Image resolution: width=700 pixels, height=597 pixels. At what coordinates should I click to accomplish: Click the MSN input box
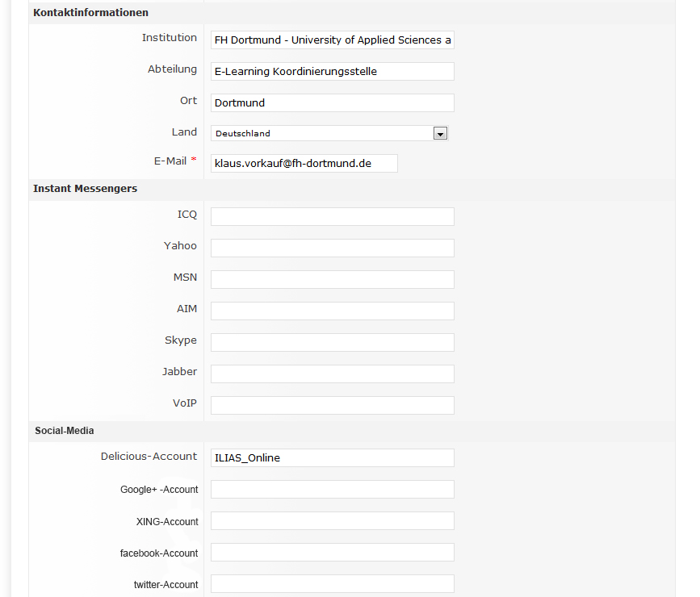(x=332, y=279)
